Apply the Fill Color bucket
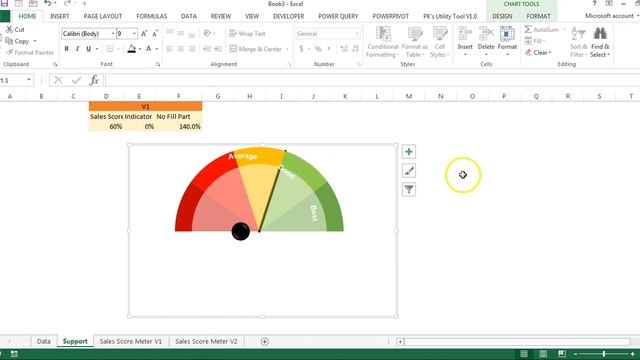Image resolution: width=640 pixels, height=360 pixels. [131, 49]
